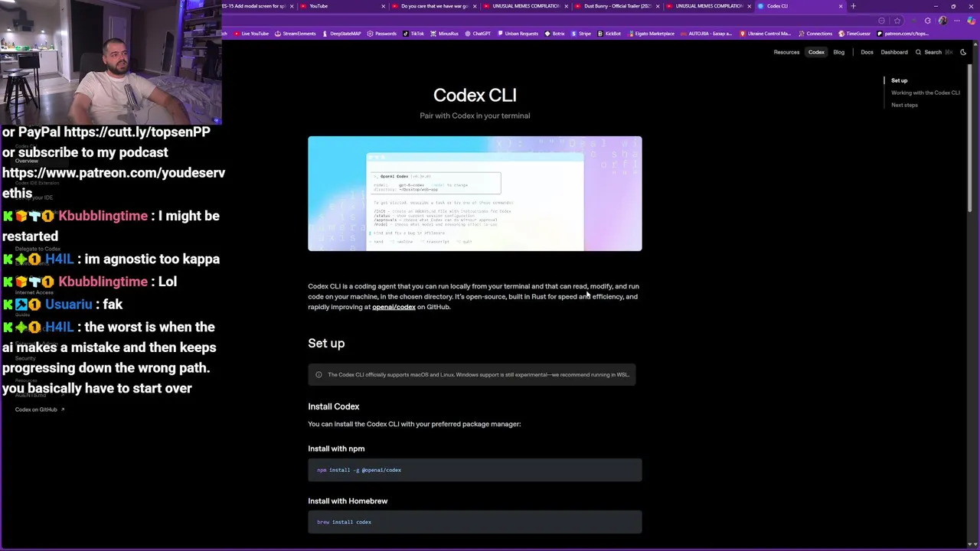The height and width of the screenshot is (551, 980).
Task: Open the StreamElements bookmark
Action: [x=295, y=34]
